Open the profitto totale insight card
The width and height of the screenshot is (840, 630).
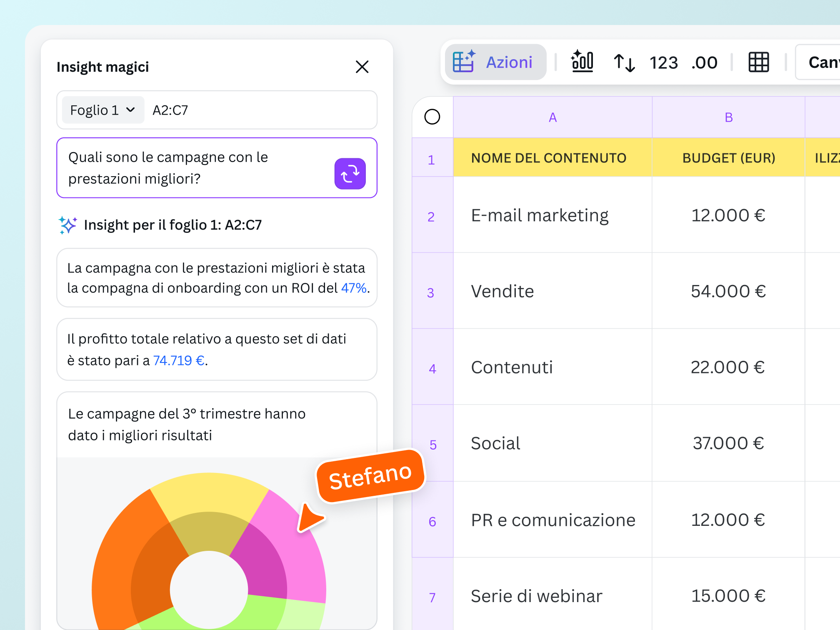[x=217, y=349]
